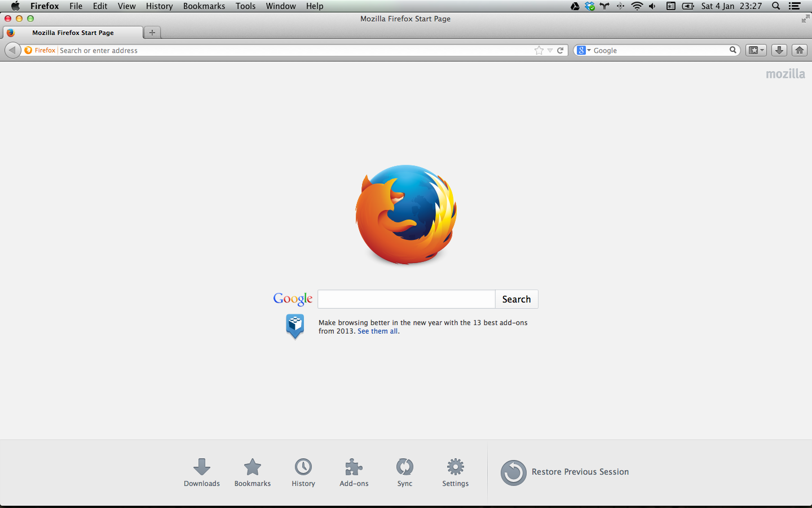
Task: Focus the Search or enter address field
Action: point(295,50)
